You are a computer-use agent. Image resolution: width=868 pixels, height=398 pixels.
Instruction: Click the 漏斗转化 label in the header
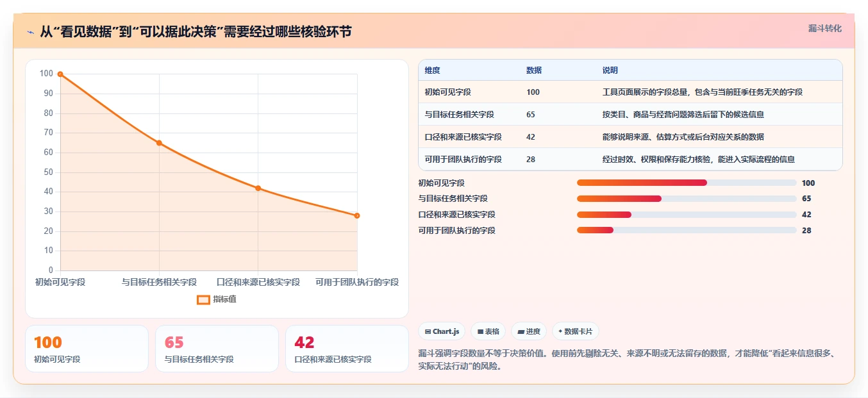[824, 29]
